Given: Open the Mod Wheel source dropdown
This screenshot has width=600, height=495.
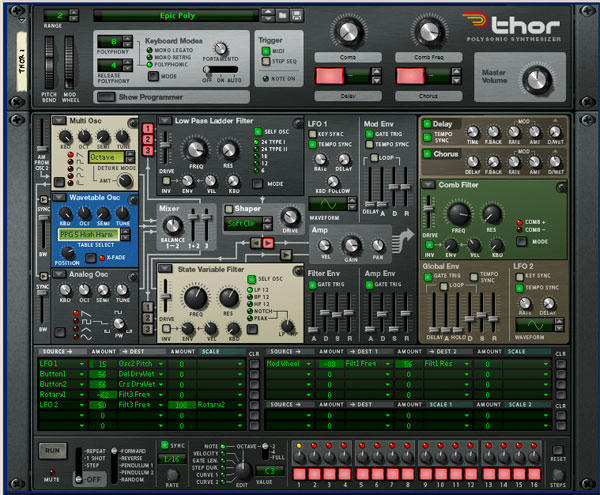Looking at the screenshot, I should (309, 364).
